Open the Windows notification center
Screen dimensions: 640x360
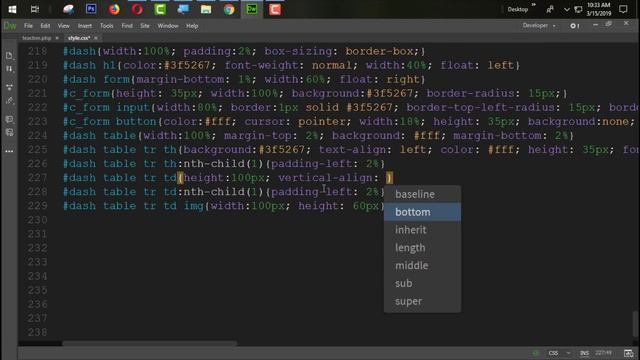(623, 9)
